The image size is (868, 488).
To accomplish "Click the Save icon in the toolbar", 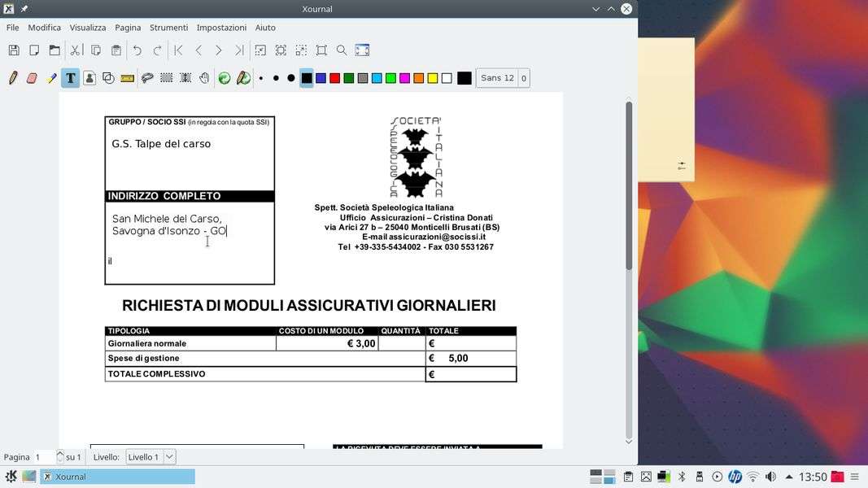I will (x=14, y=50).
